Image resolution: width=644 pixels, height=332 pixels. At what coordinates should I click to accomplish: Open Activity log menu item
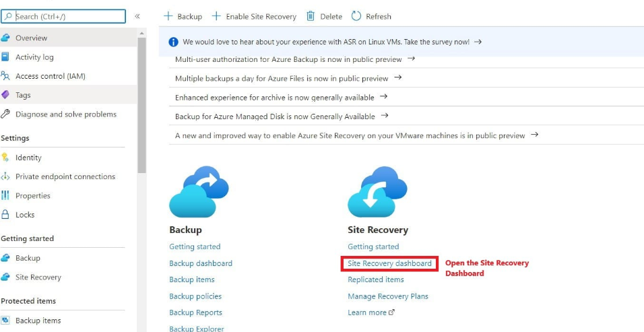[x=68, y=57]
